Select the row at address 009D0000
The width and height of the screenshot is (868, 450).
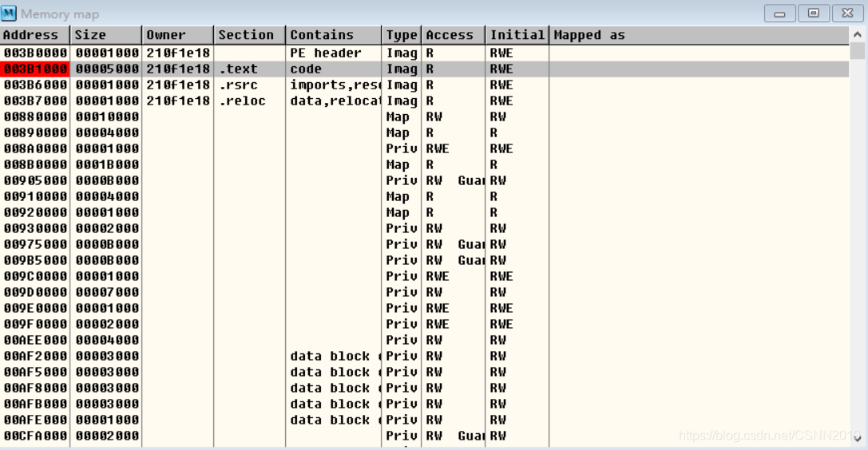pyautogui.click(x=425, y=293)
